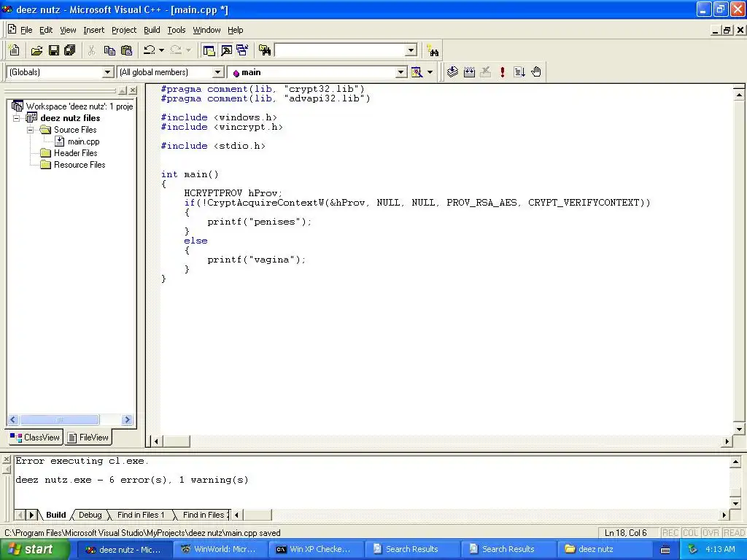
Task: Open the Project menu
Action: (x=124, y=29)
